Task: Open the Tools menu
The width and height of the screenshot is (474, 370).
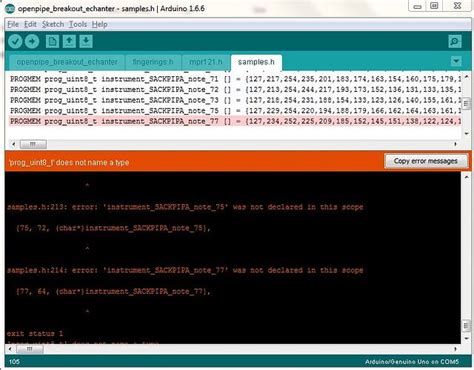Action: tap(78, 24)
